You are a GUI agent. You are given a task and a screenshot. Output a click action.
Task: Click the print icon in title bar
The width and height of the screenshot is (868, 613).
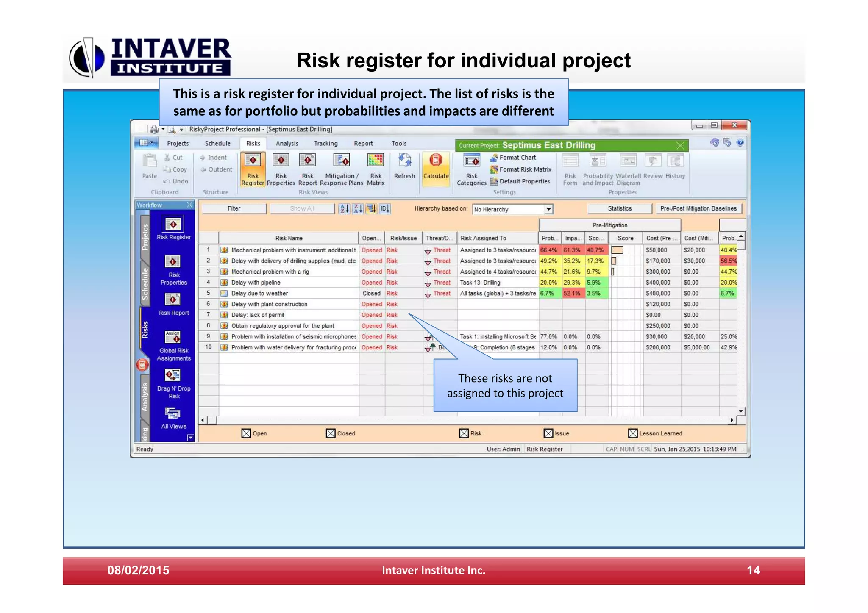click(x=154, y=130)
